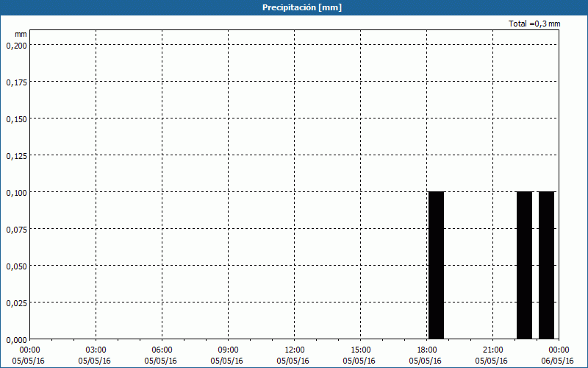Click the 0,000 y-axis value
Viewport: 588px width, 368px height.
(16, 340)
